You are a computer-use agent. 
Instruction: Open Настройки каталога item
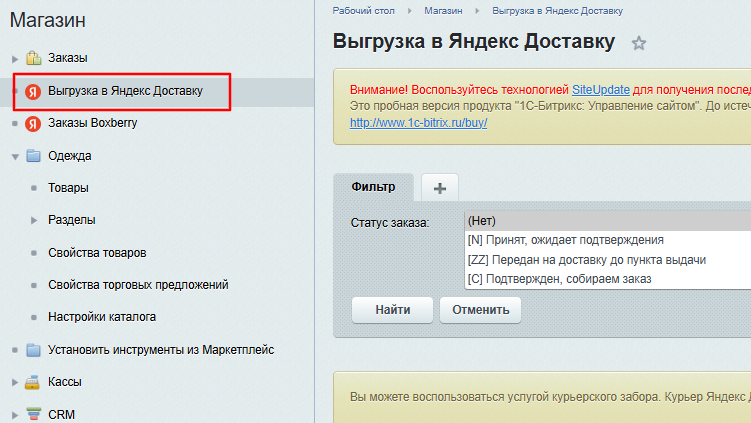[102, 317]
